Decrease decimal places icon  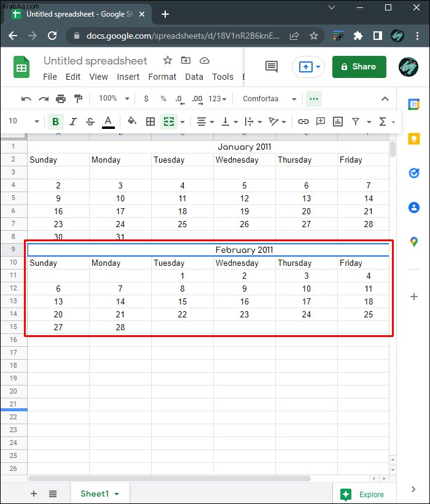tap(180, 99)
